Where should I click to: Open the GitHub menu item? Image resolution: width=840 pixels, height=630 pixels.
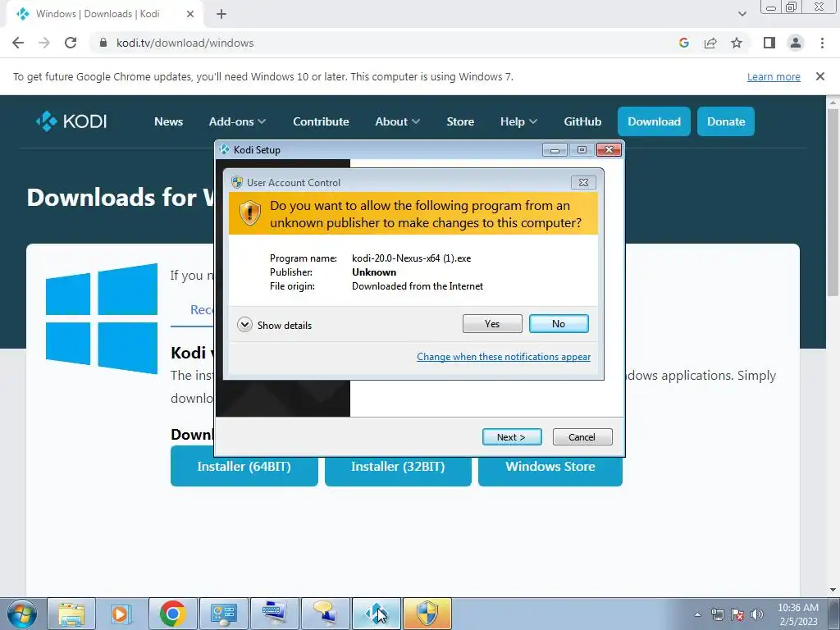(582, 121)
